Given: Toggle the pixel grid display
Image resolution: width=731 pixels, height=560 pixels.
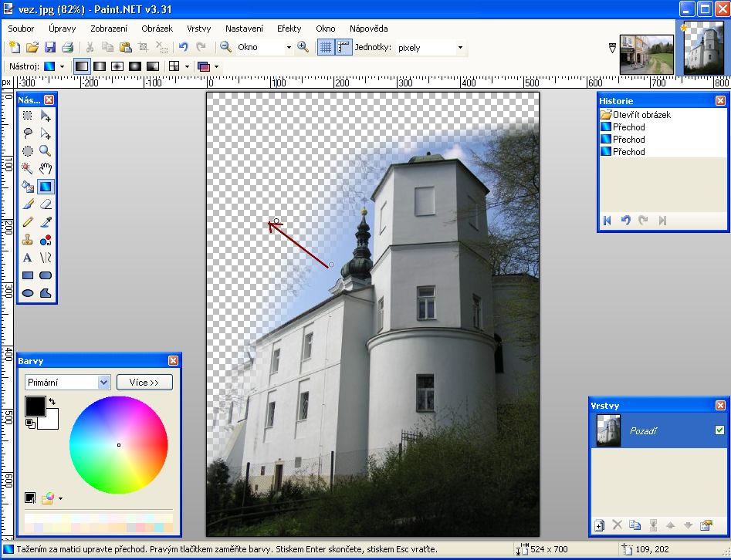Looking at the screenshot, I should point(326,47).
